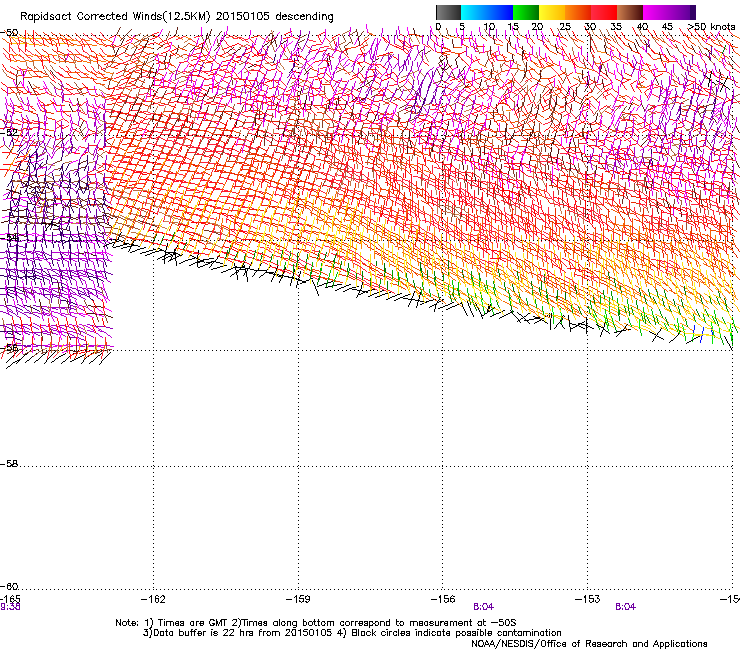Click the '8:04' time label nearest -156

pyautogui.click(x=483, y=607)
